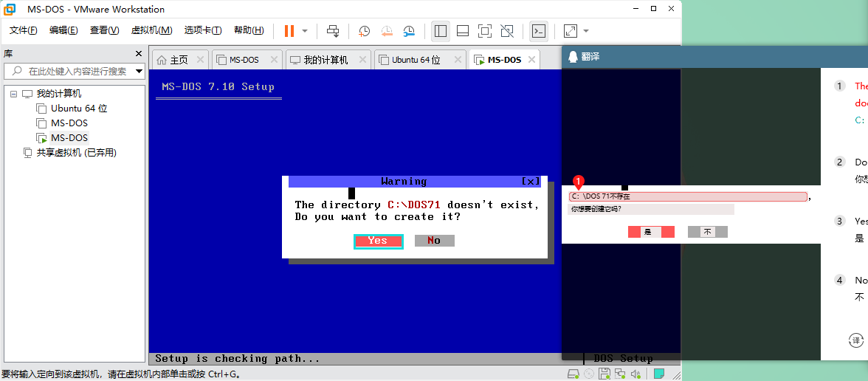Image resolution: width=868 pixels, height=381 pixels.
Task: Close the 主页 tab
Action: point(200,60)
